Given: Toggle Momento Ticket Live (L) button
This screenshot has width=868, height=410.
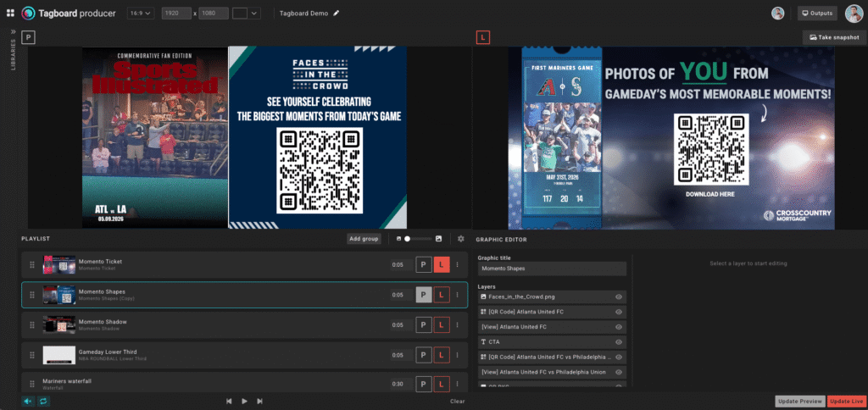Looking at the screenshot, I should coord(442,264).
